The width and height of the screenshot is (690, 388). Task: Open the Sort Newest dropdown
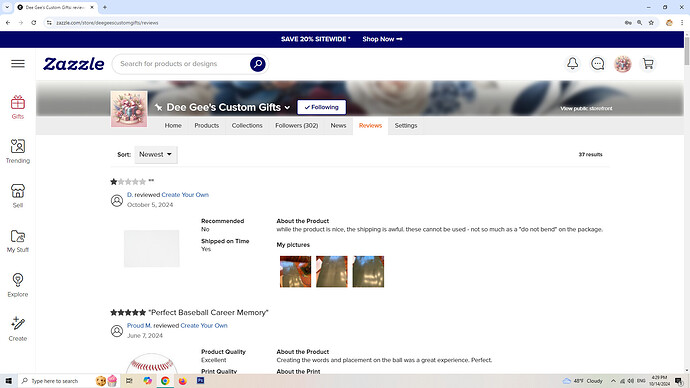click(156, 154)
